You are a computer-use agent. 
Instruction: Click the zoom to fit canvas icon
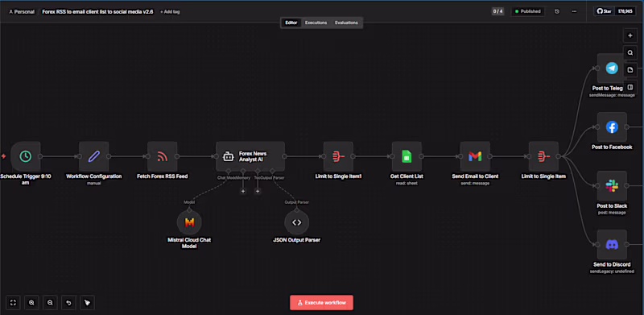point(13,303)
